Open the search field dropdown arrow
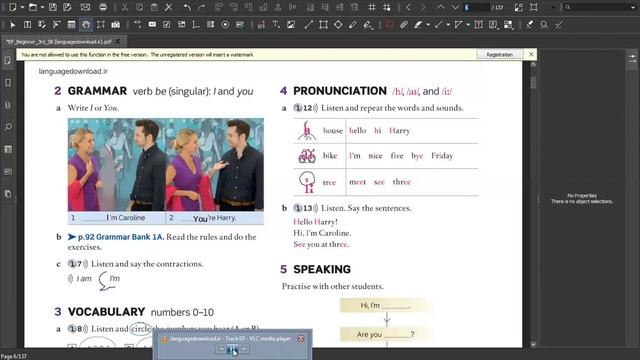This screenshot has width=640, height=360. pos(633,7)
